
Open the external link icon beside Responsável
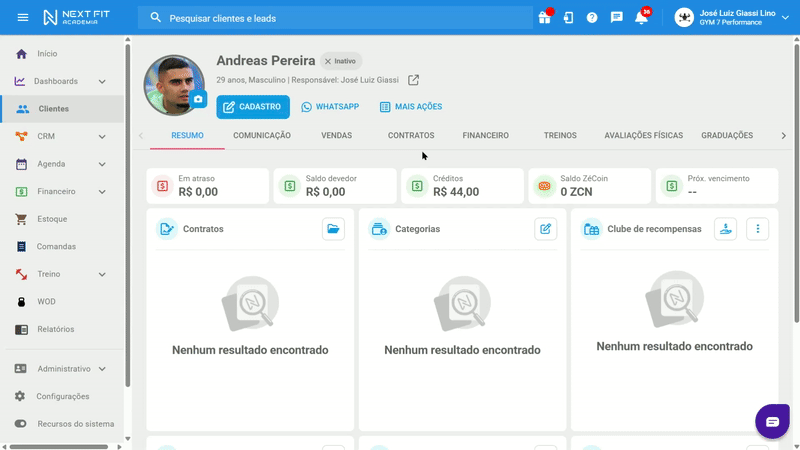click(413, 80)
